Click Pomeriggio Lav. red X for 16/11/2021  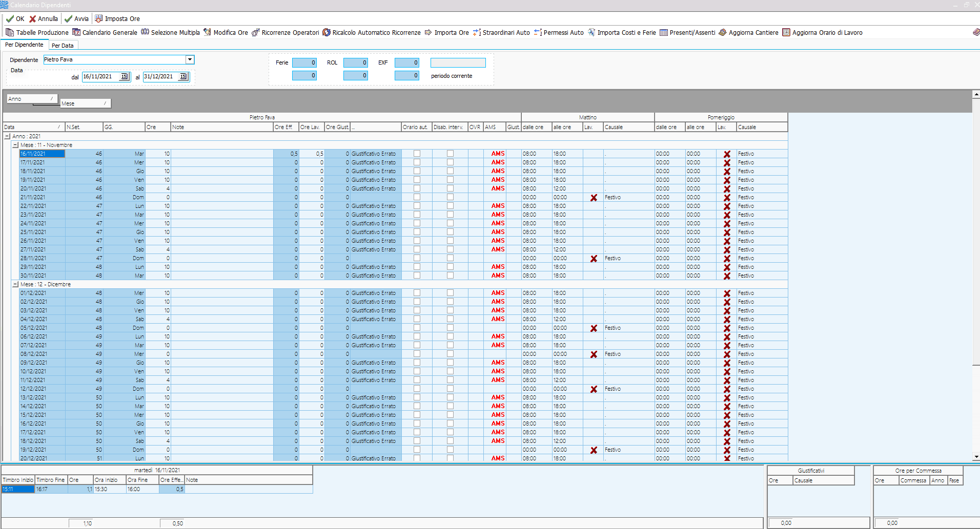tap(727, 154)
